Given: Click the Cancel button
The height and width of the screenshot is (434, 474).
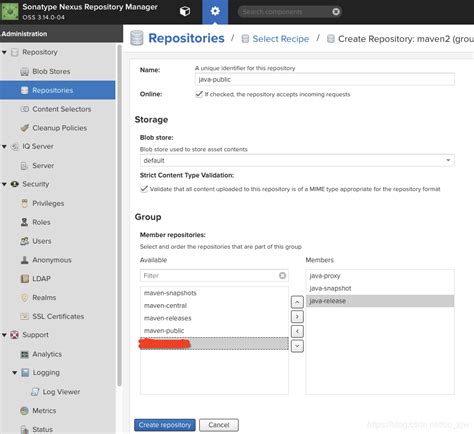Looking at the screenshot, I should click(x=219, y=425).
